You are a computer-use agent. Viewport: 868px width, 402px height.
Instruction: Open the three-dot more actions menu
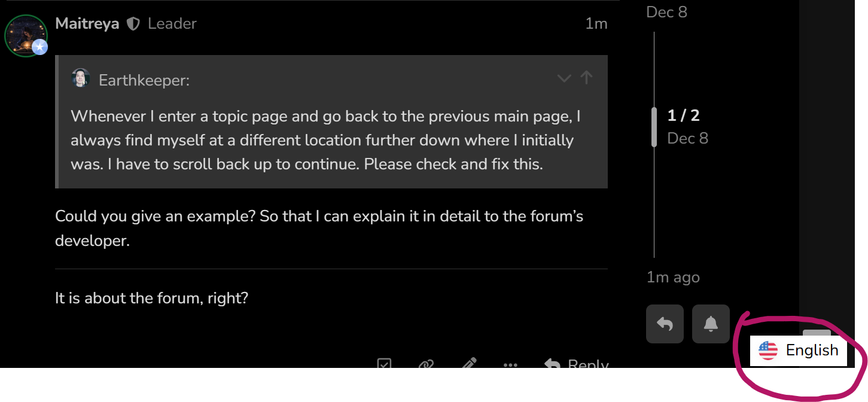(x=510, y=364)
